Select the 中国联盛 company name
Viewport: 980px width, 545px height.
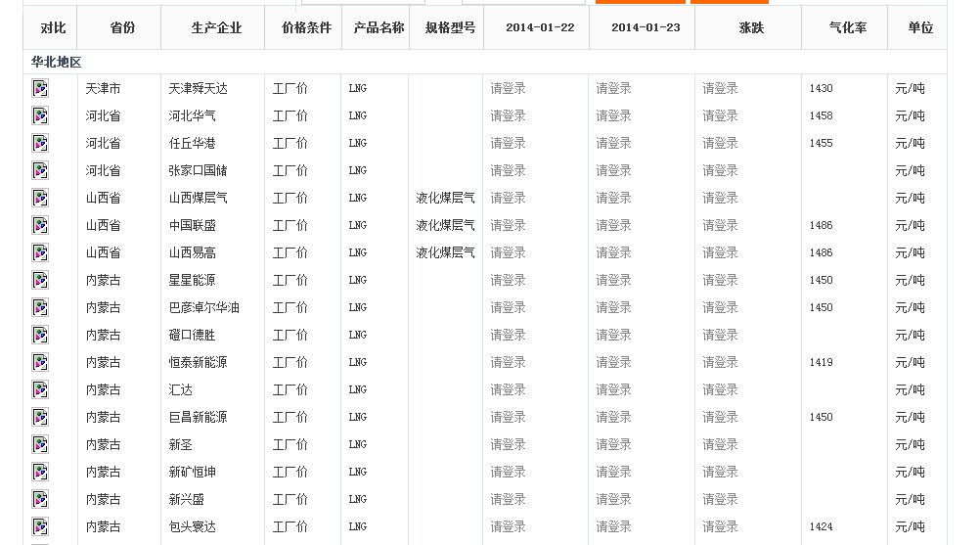coord(192,226)
